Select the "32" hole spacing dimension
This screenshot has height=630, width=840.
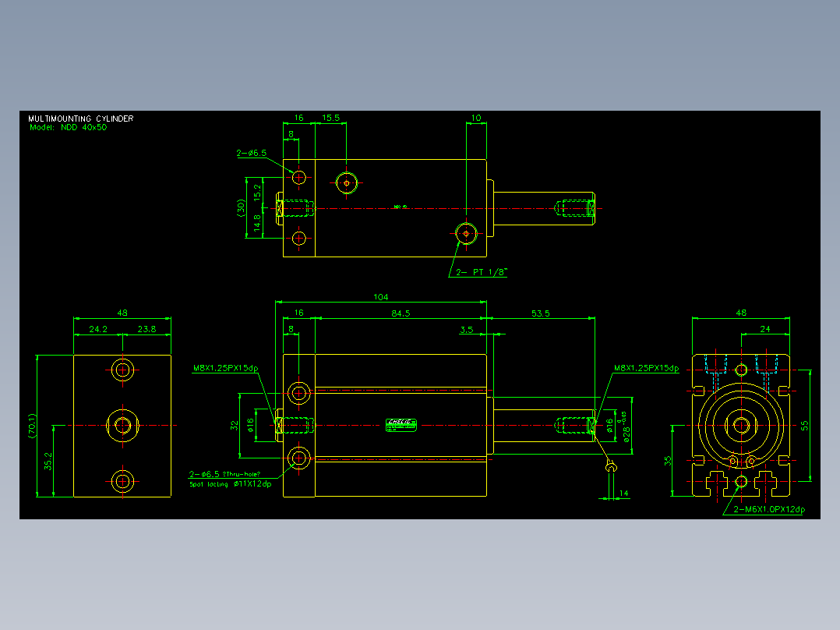point(234,425)
